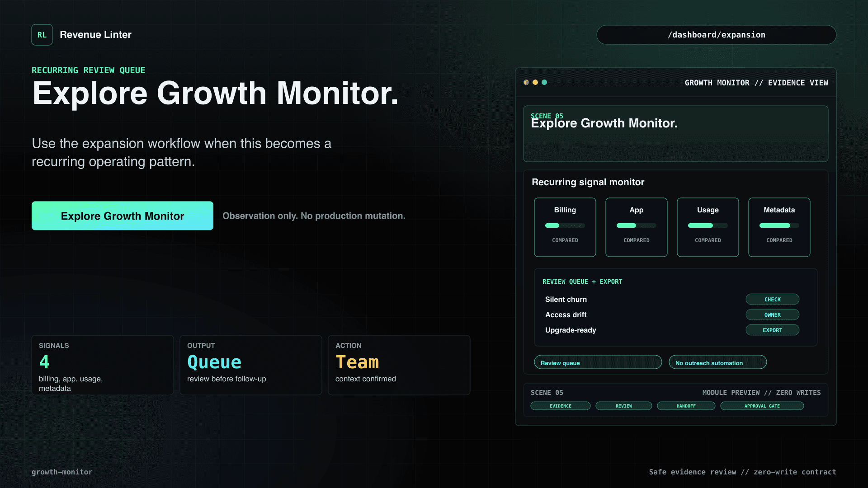The height and width of the screenshot is (488, 868).
Task: Select the REVIEW tab pill
Action: tap(623, 406)
